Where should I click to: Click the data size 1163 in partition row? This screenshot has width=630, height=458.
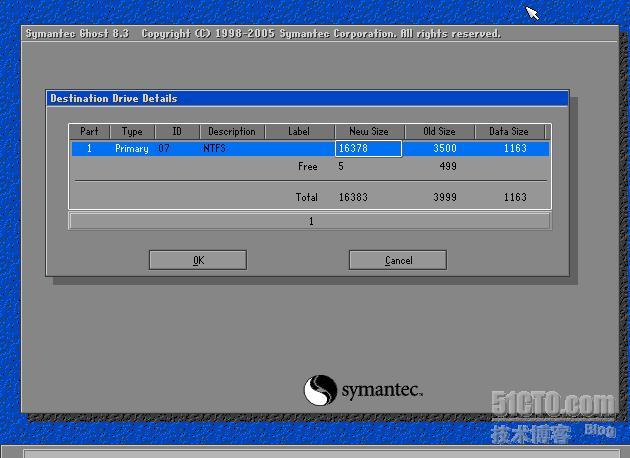(x=515, y=148)
